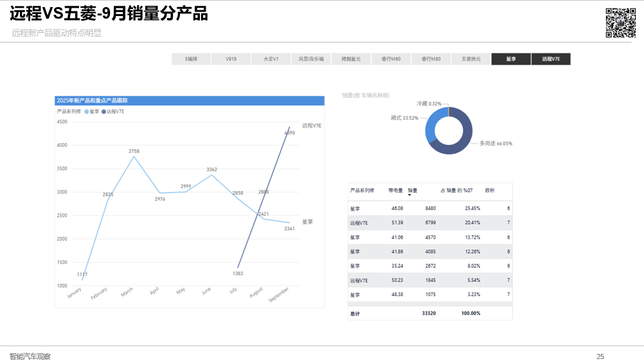Click table cell with sales 6799
644x361 pixels.
click(x=431, y=223)
